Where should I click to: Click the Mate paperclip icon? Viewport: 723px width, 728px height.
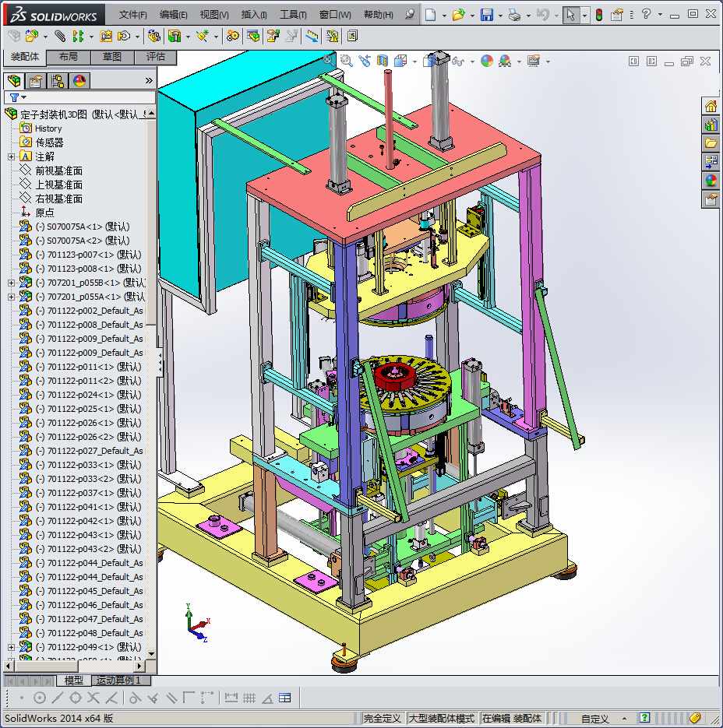60,36
